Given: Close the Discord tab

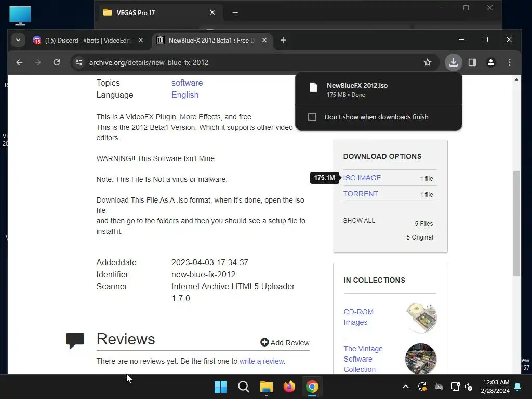Looking at the screenshot, I should (x=141, y=40).
